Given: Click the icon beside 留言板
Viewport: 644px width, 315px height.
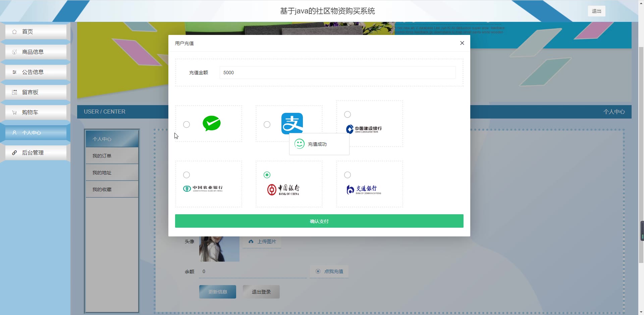Looking at the screenshot, I should point(14,92).
